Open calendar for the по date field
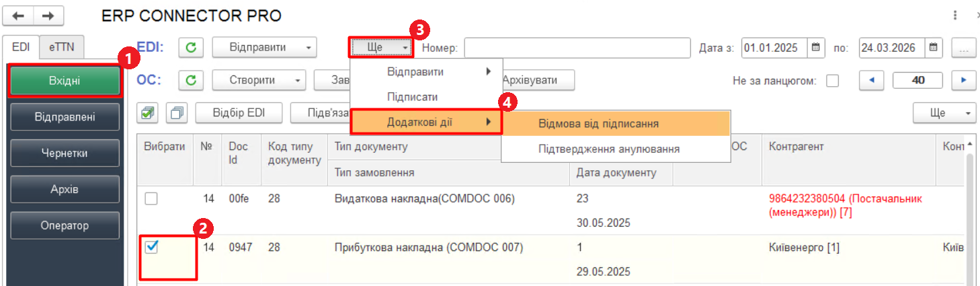Screen dimensions: 980x286 pyautogui.click(x=933, y=48)
